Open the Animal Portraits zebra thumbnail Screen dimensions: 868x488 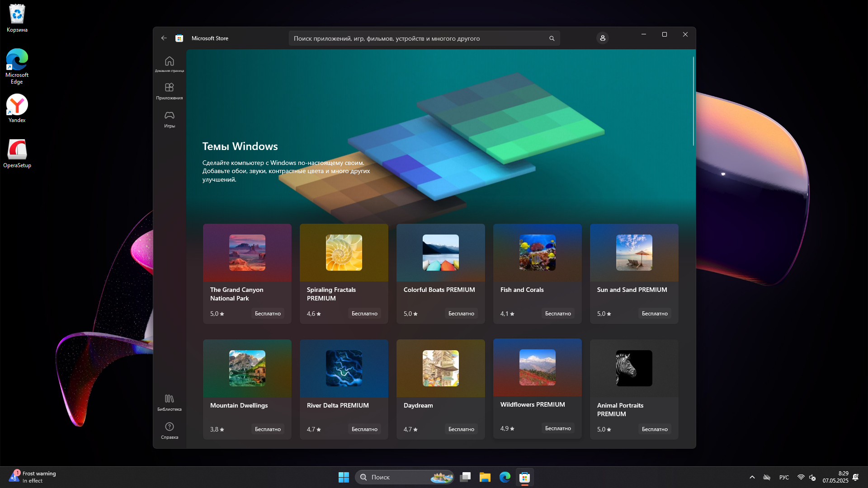[x=634, y=368]
